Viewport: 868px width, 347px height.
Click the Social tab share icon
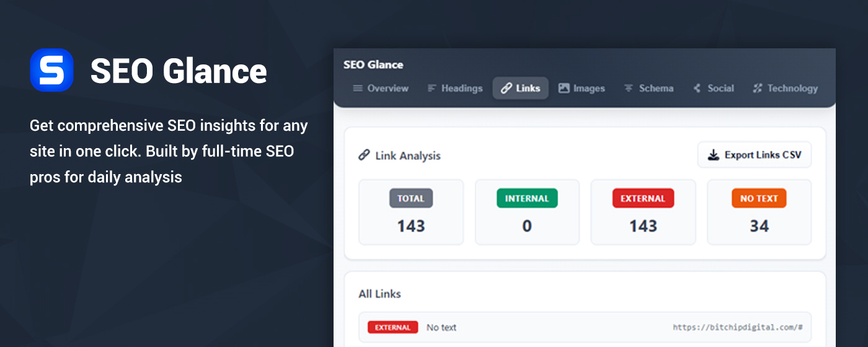[697, 88]
